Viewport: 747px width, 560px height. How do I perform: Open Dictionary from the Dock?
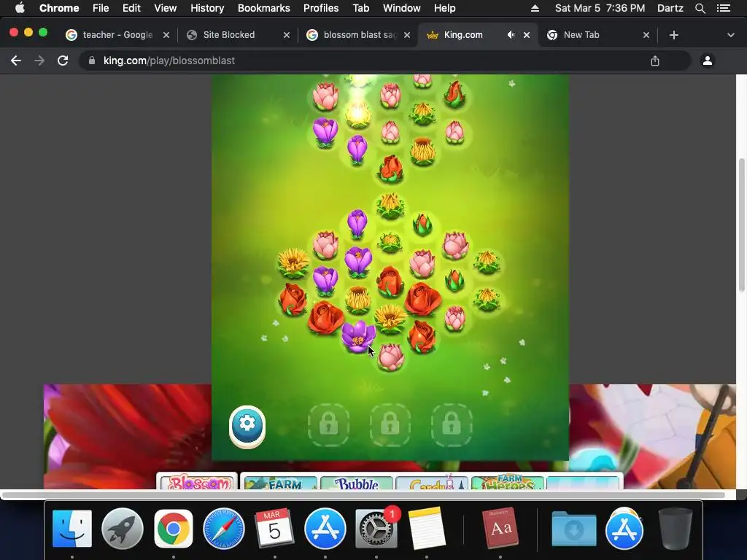(x=500, y=528)
